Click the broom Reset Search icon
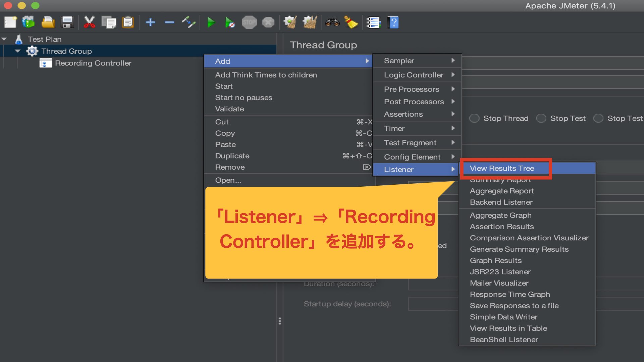The width and height of the screenshot is (644, 362). tap(351, 22)
